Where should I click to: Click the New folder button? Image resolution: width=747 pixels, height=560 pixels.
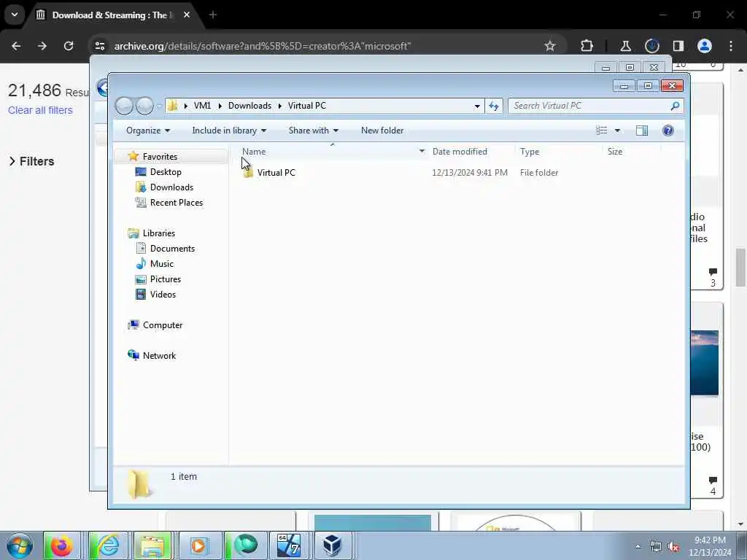[382, 131]
